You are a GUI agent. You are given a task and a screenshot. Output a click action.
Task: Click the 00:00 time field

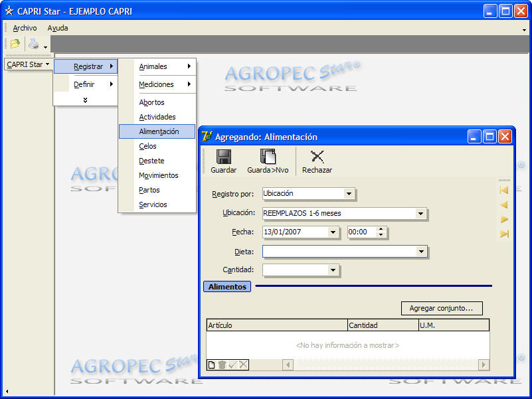(362, 232)
